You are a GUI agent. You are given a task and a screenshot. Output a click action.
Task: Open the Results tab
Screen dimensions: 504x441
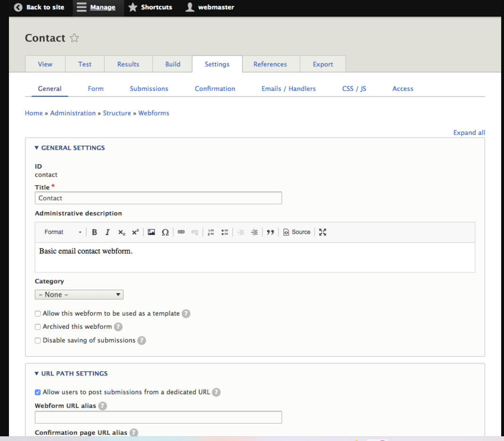coord(128,64)
